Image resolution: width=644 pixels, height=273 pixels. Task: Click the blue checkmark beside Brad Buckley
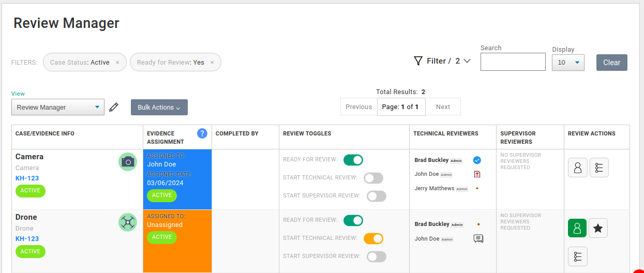(x=477, y=160)
